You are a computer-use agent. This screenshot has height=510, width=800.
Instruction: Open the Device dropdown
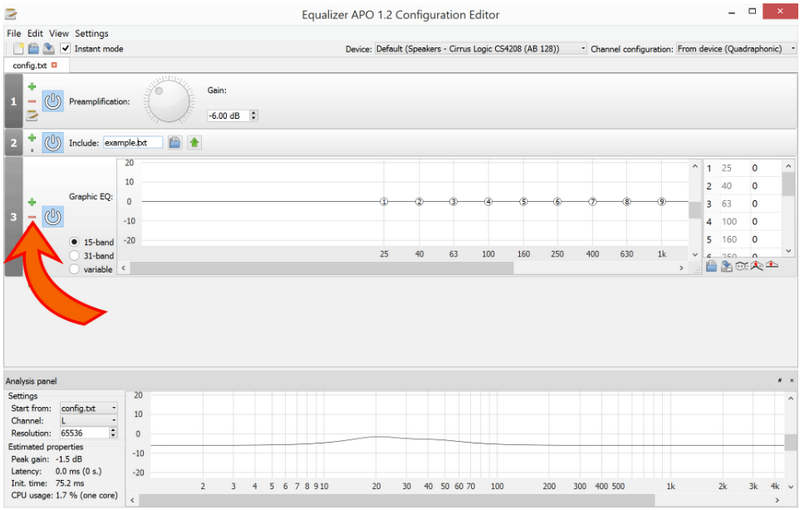tap(481, 49)
